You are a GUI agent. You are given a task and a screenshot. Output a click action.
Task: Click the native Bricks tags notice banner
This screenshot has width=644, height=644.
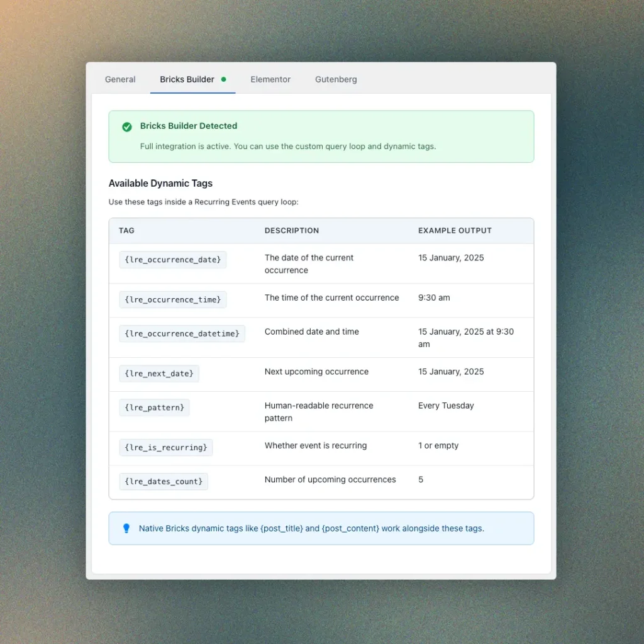(321, 528)
